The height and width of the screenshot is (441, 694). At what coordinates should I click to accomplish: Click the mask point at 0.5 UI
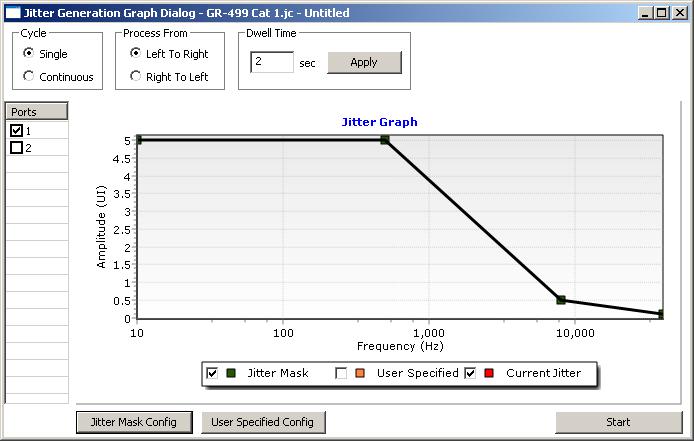pyautogui.click(x=561, y=300)
